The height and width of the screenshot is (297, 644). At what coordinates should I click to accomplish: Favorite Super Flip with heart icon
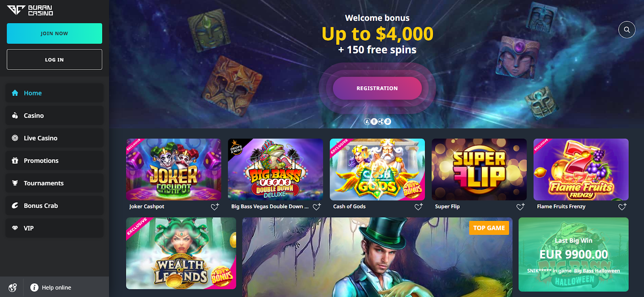520,207
